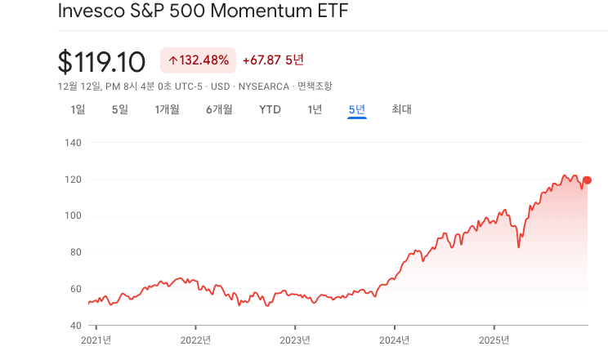Select the YTD range tab
This screenshot has width=608, height=364.
tap(270, 109)
